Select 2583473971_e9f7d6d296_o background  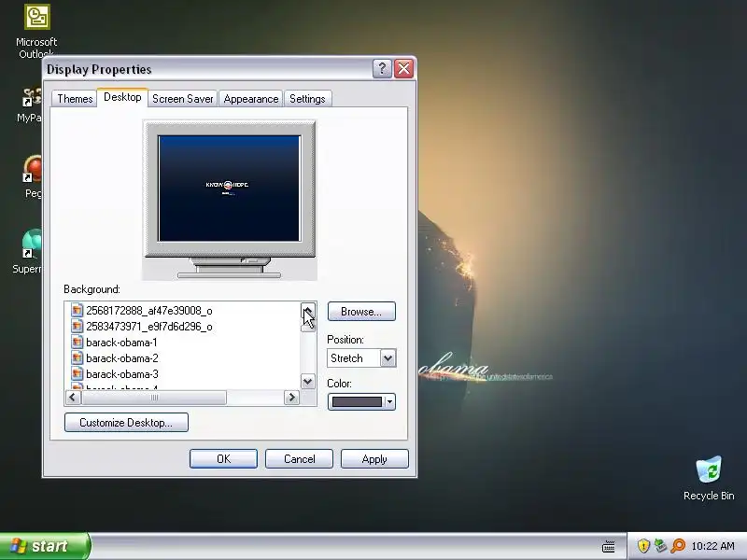point(149,326)
